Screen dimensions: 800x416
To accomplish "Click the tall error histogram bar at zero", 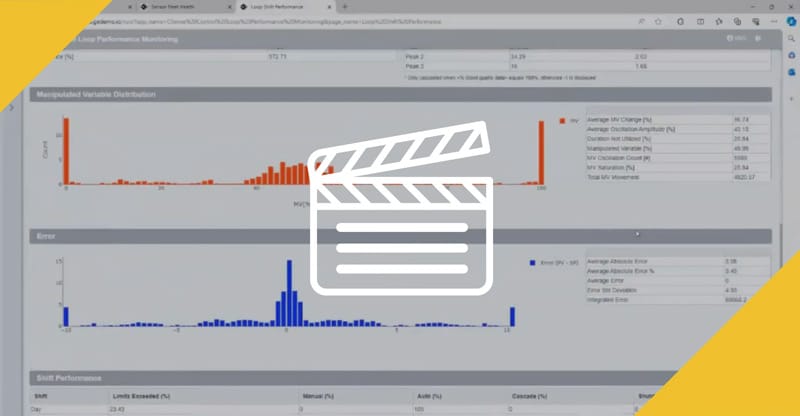I will pyautogui.click(x=289, y=293).
